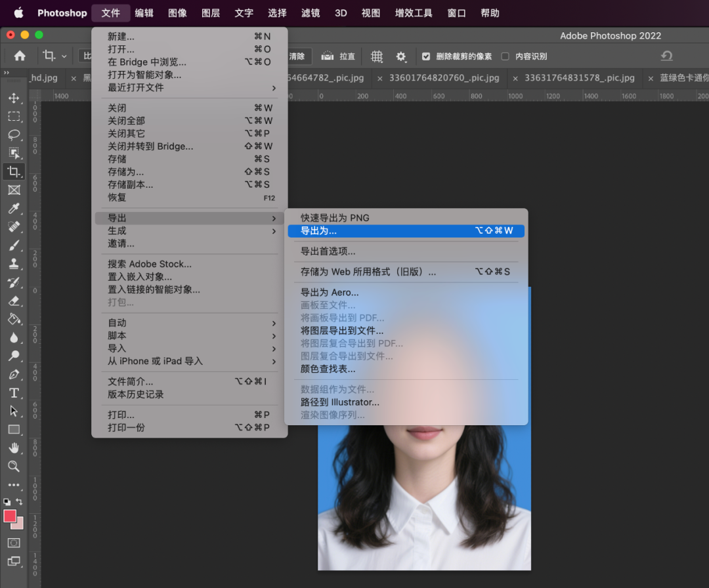The width and height of the screenshot is (709, 588).
Task: Activate the Zoom magnifier tool
Action: click(x=14, y=467)
